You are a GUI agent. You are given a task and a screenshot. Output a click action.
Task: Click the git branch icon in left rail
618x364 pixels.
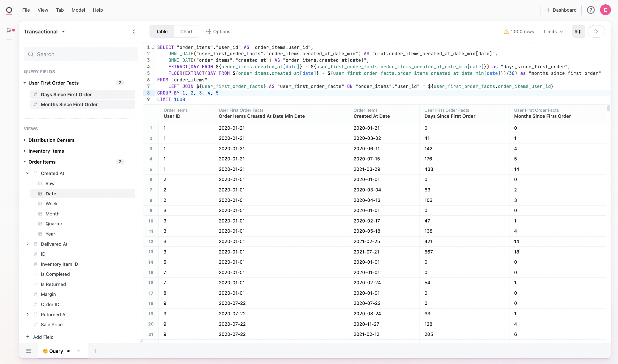coord(9,30)
